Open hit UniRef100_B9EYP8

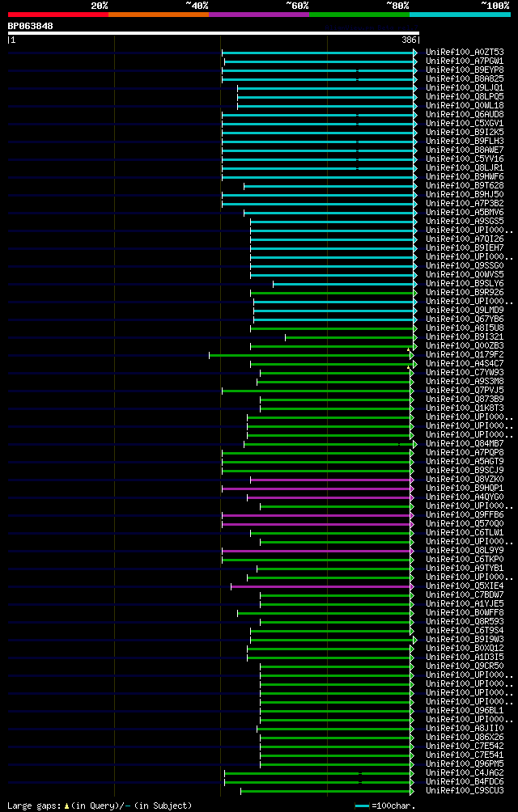pyautogui.click(x=465, y=70)
